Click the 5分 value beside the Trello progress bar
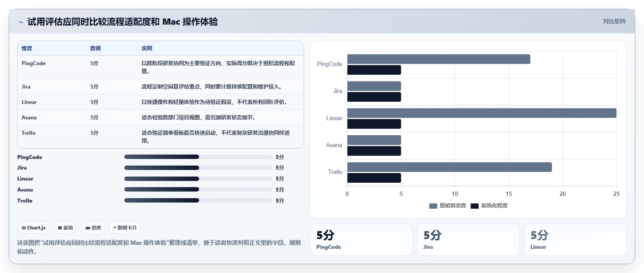644x273 pixels. [x=280, y=201]
